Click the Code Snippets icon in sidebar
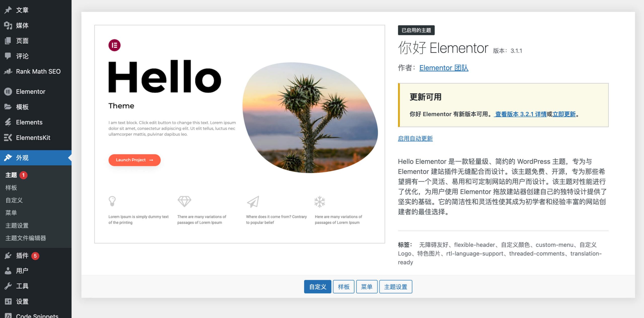 [8, 316]
